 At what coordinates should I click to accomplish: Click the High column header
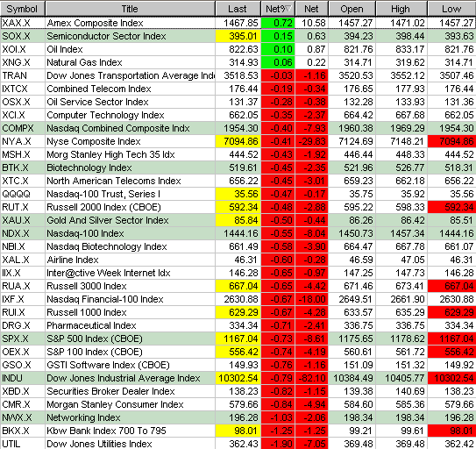click(401, 9)
